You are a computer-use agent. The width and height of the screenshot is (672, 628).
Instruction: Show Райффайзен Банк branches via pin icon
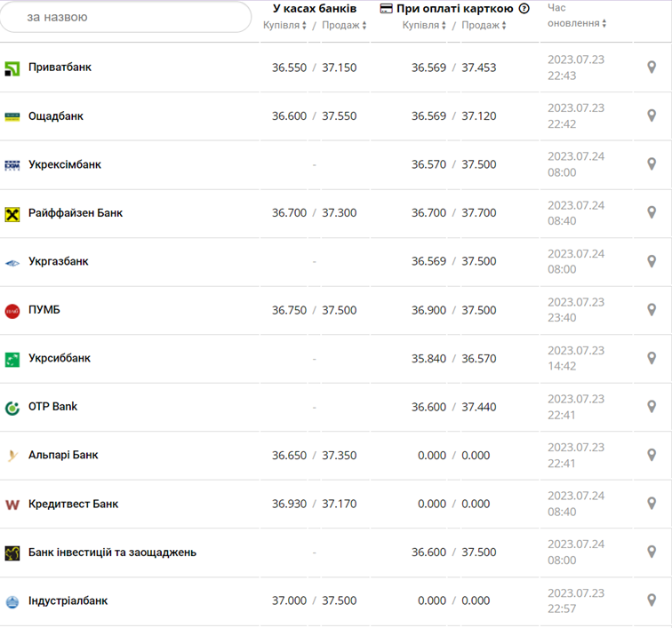(x=652, y=213)
